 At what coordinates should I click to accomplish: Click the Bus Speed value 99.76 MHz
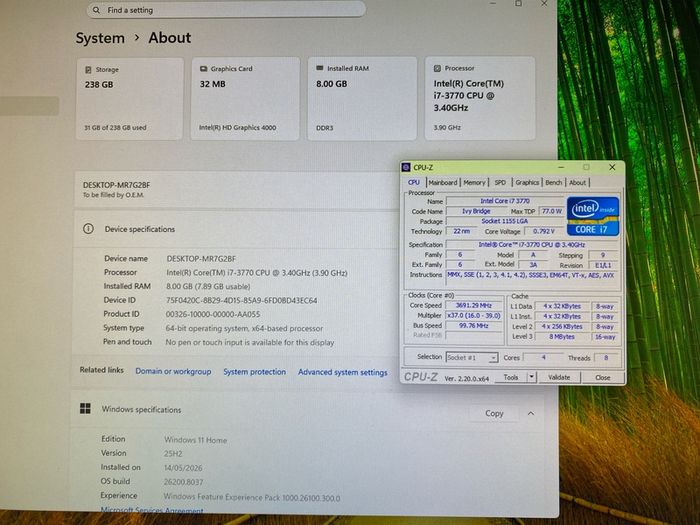coord(473,326)
